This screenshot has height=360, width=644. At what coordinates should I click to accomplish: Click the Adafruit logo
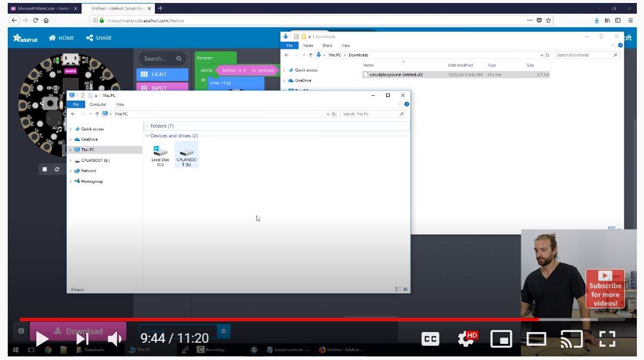(25, 38)
